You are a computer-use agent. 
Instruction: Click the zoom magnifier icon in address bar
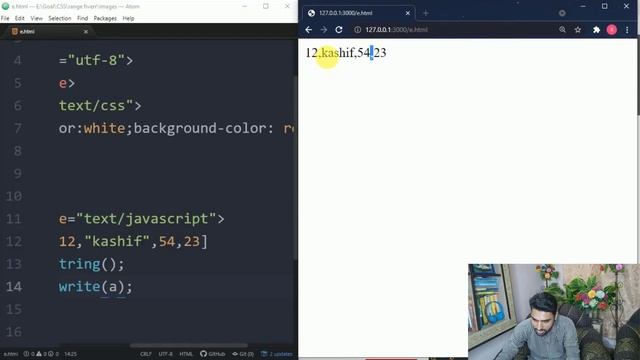point(562,30)
